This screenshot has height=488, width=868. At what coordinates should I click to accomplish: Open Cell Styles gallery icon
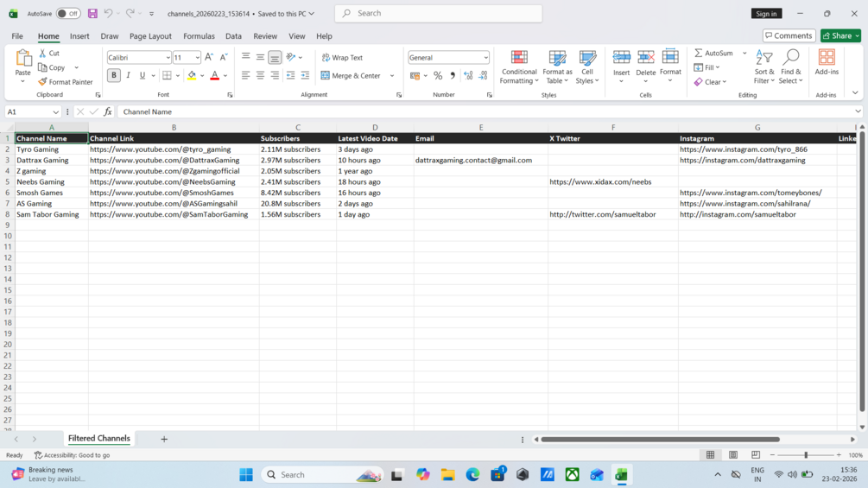coord(587,58)
